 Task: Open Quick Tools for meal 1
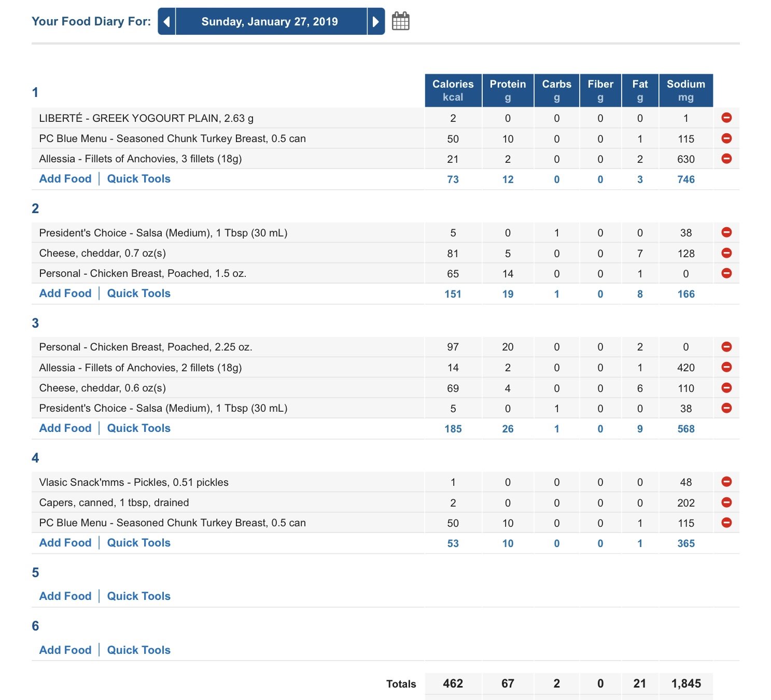[138, 179]
